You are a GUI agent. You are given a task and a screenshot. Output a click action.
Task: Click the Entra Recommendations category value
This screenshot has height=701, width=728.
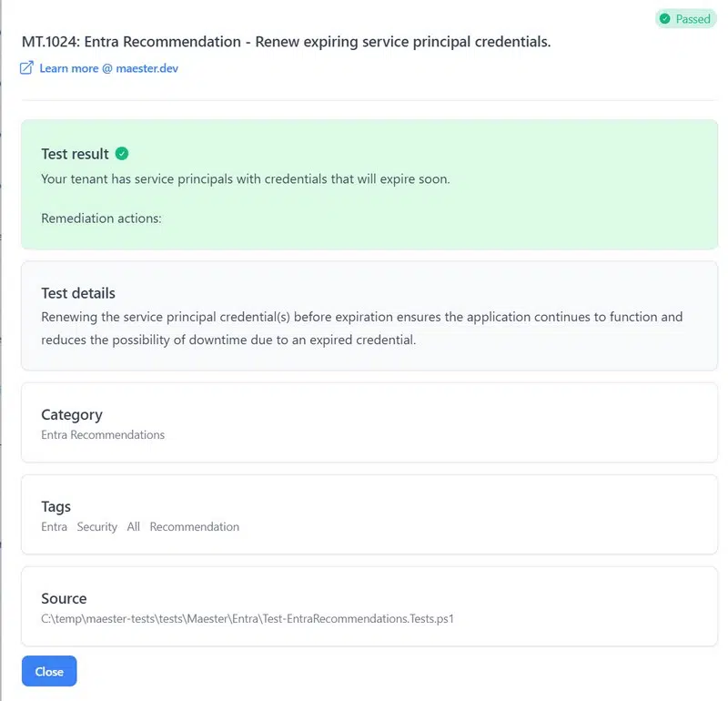(x=103, y=435)
